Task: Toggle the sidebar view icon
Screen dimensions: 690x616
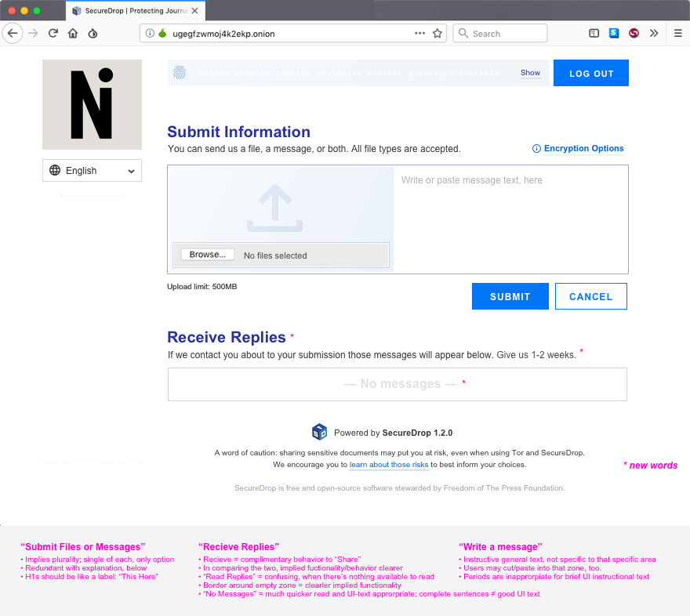Action: click(x=594, y=34)
